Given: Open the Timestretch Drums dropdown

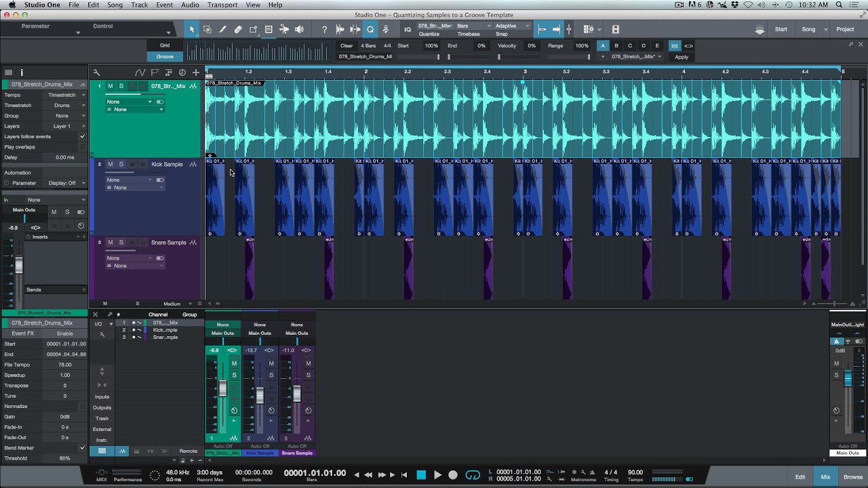Looking at the screenshot, I should (x=65, y=105).
